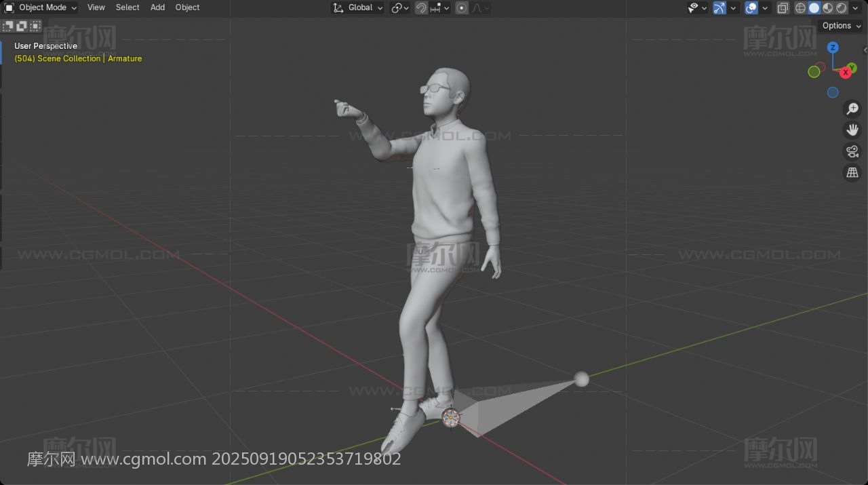Switch to Material Preview shading

click(x=828, y=7)
